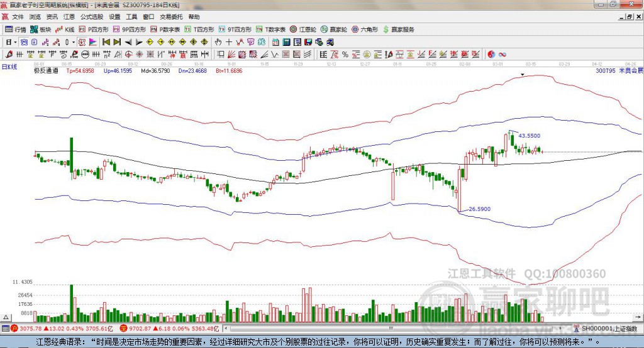The image size is (644, 348).
Task: Expand the candlestick style dropdown arrow
Action: click(74, 42)
